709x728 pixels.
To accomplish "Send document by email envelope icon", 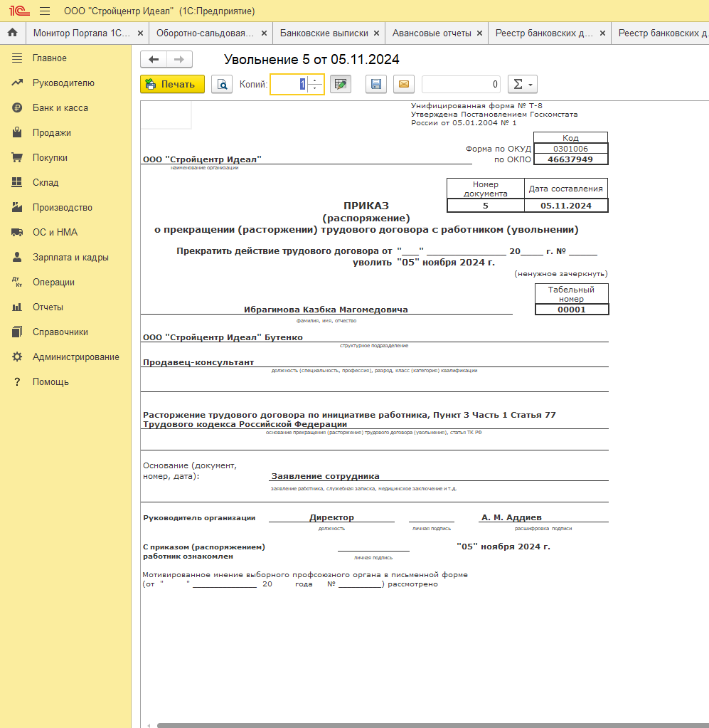I will click(404, 85).
